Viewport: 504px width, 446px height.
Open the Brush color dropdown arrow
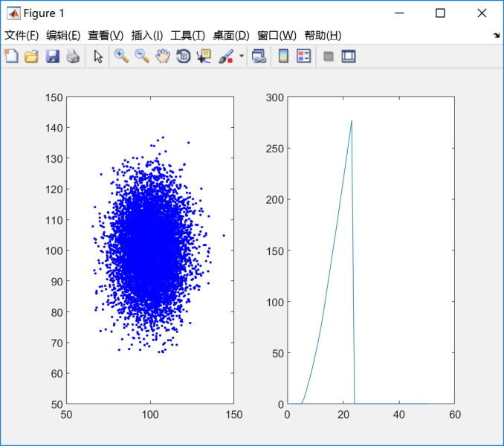coord(242,56)
